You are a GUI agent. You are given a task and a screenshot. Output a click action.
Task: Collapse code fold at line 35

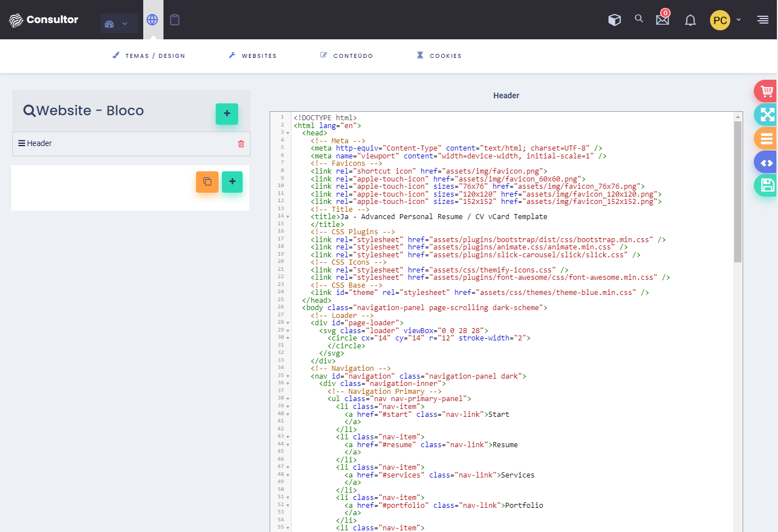[x=288, y=376]
